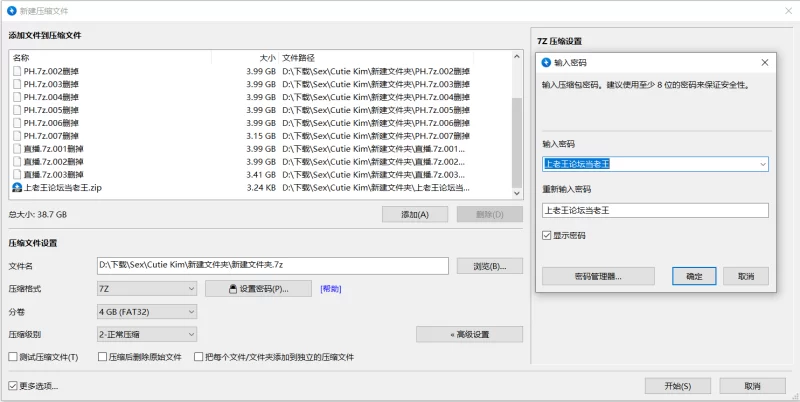The height and width of the screenshot is (402, 800).
Task: Select the PH.7z.002删掉 file name
Action: [x=51, y=71]
